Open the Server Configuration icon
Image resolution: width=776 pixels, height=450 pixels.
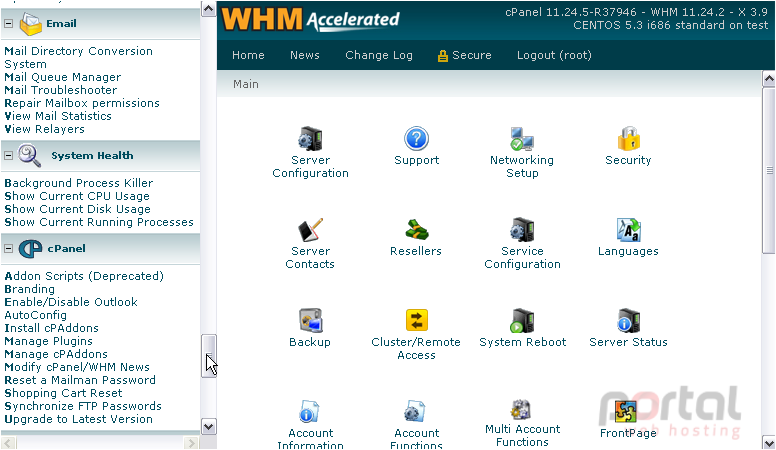310,139
